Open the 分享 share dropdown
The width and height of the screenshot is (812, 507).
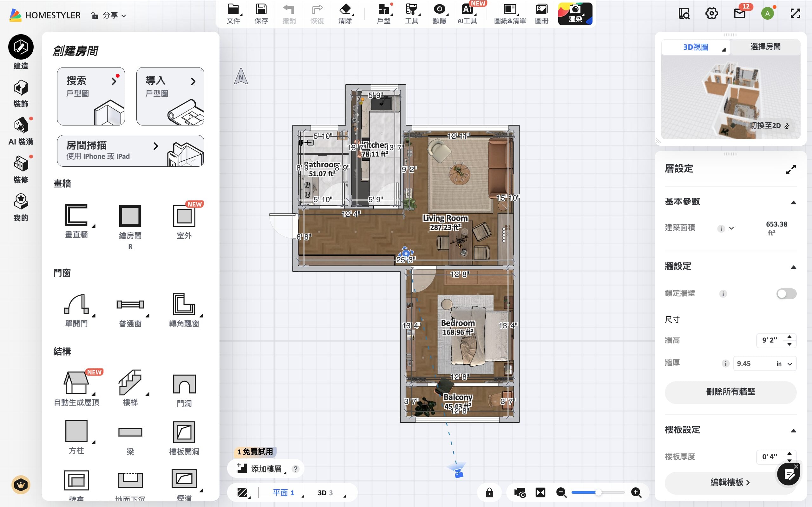109,16
